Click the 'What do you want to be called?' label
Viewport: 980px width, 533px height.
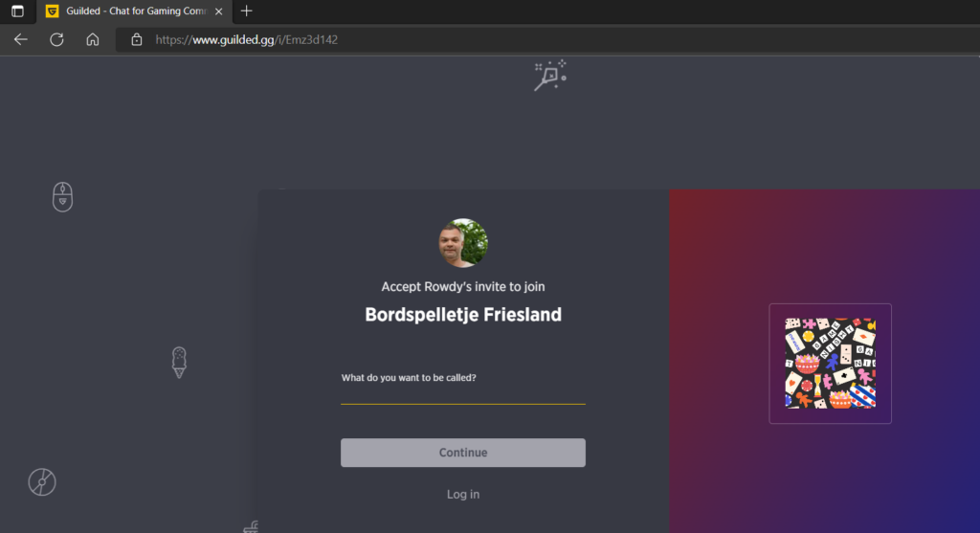point(409,377)
